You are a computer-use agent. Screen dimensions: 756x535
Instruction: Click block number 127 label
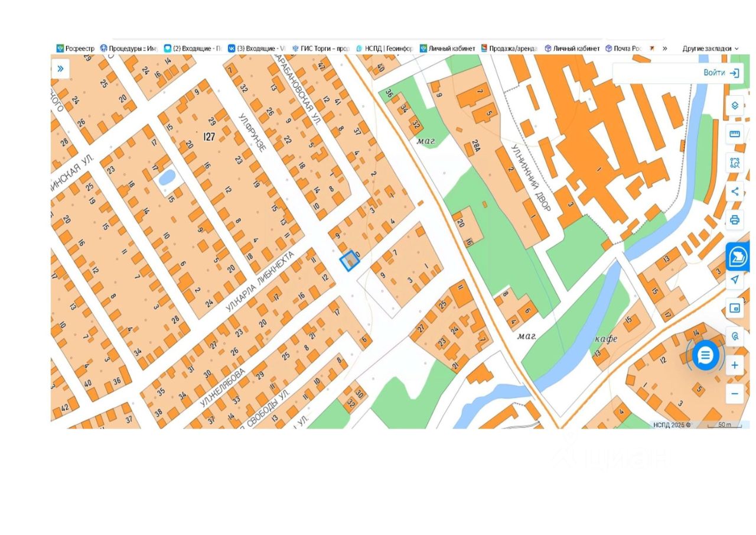pos(209,137)
